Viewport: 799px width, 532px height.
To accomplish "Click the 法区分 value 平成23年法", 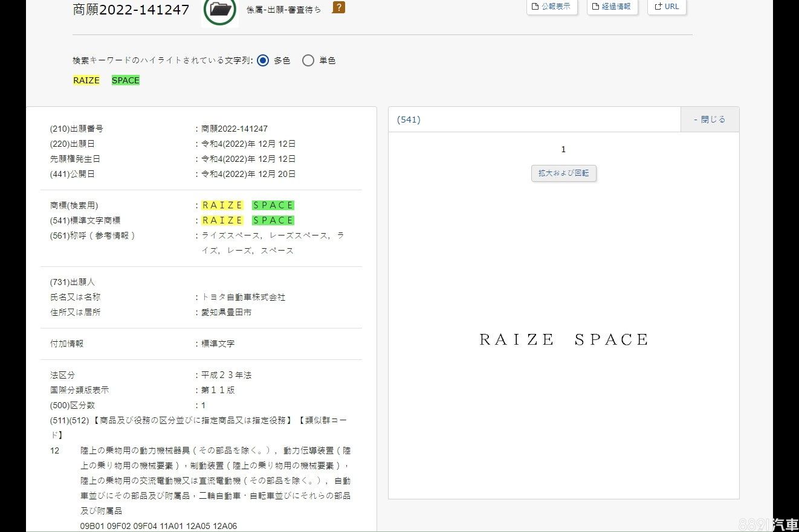I will coord(227,375).
